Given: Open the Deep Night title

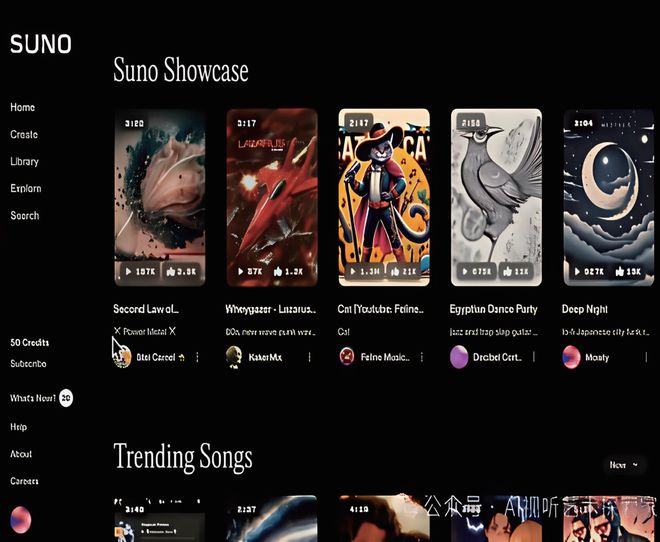Looking at the screenshot, I should 585,309.
